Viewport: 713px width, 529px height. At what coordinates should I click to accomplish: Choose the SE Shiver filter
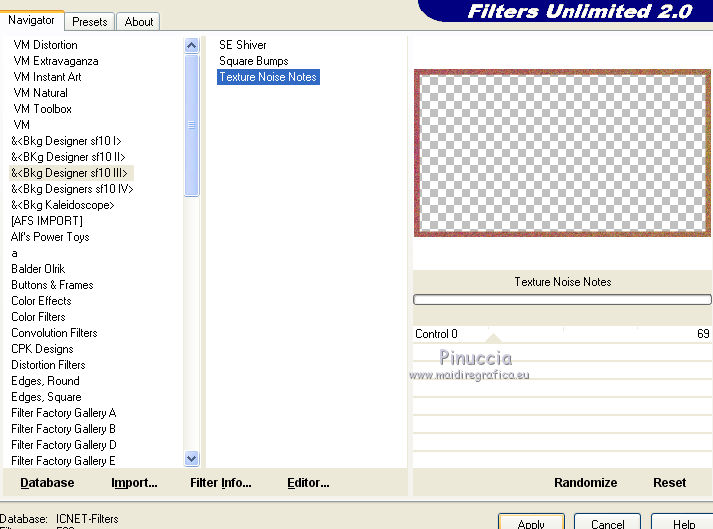click(242, 45)
